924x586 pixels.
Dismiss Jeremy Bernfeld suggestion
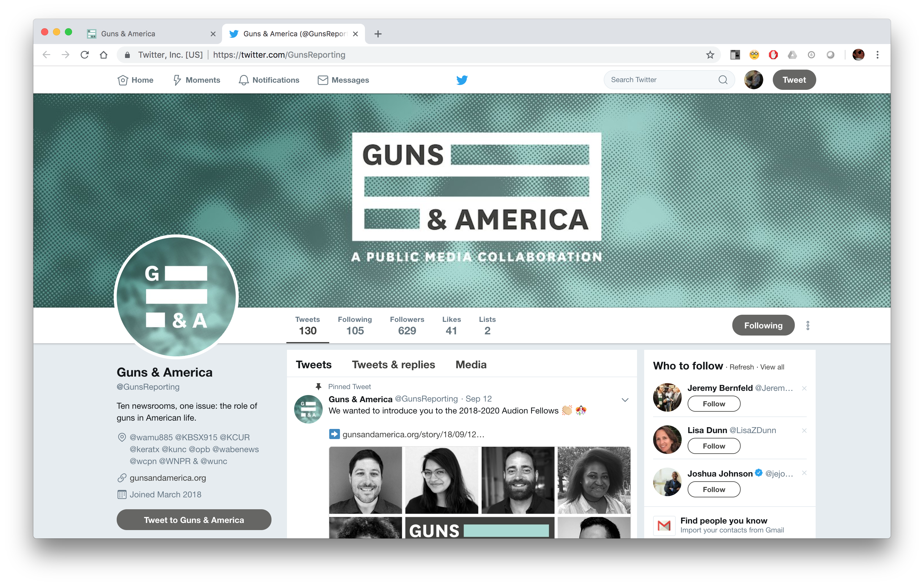(804, 388)
